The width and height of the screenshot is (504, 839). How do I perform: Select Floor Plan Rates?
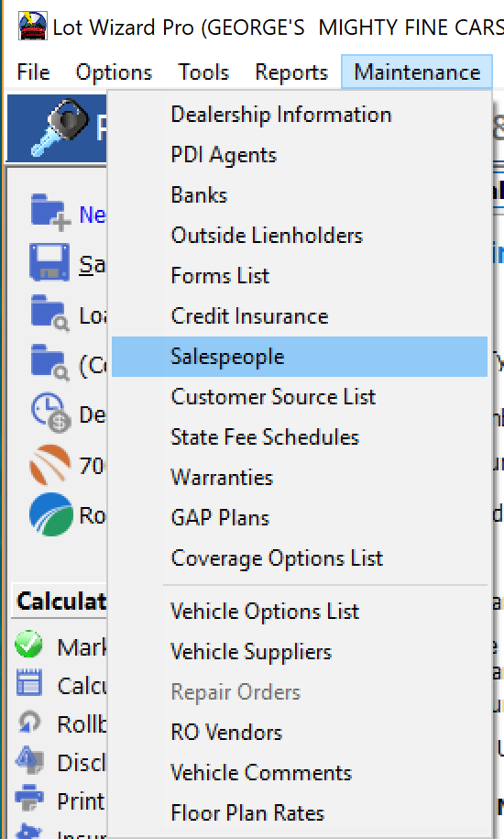click(x=300, y=813)
